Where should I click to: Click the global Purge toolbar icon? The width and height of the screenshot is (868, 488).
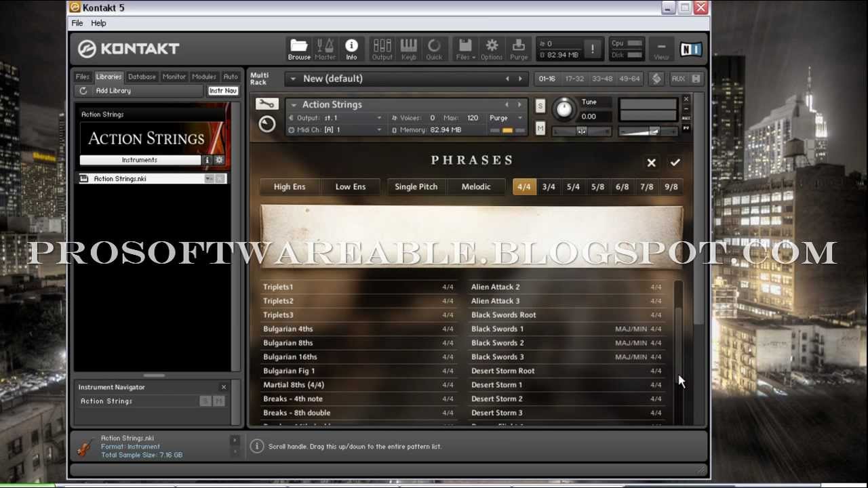pos(519,49)
